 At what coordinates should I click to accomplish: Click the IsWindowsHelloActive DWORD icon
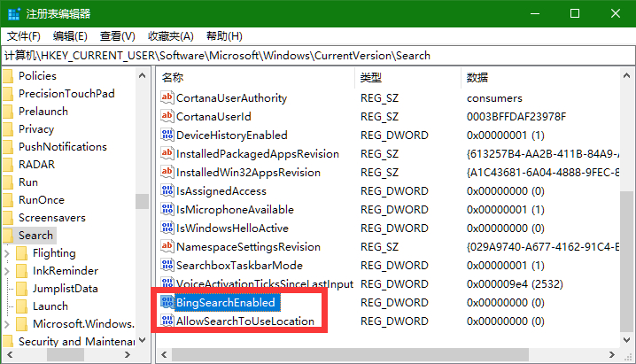pyautogui.click(x=167, y=228)
